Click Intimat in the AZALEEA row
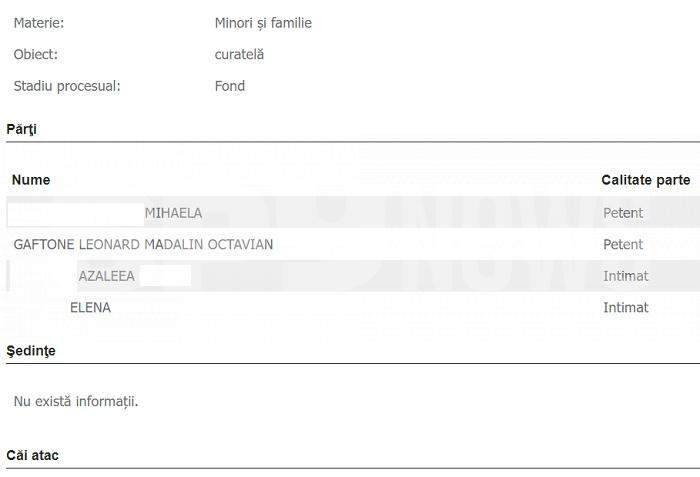The image size is (700, 477). pos(626,276)
